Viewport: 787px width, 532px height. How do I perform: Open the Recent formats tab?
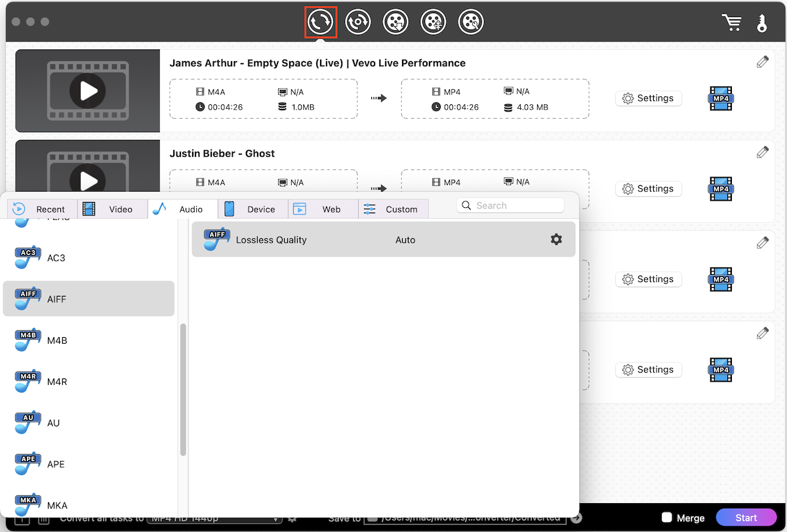point(42,209)
